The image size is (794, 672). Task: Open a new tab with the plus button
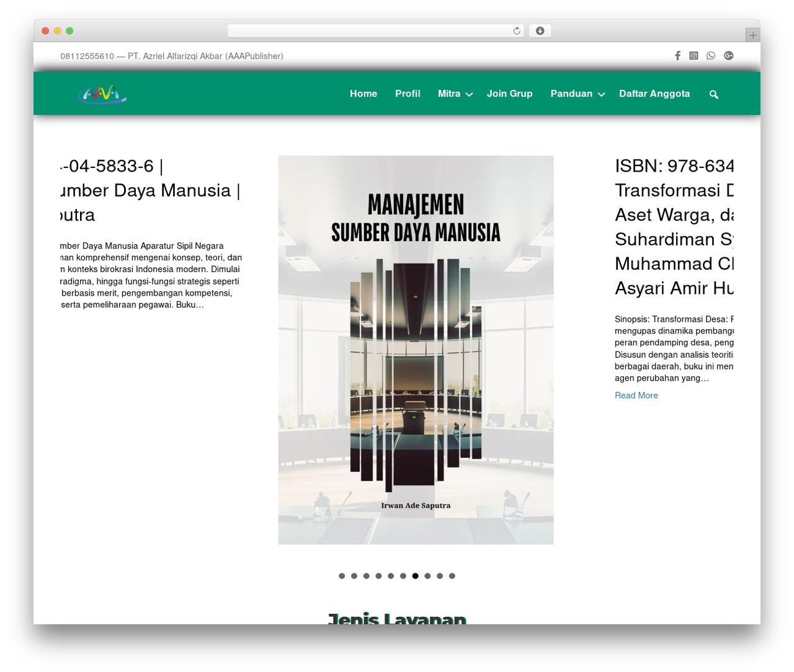[x=752, y=35]
